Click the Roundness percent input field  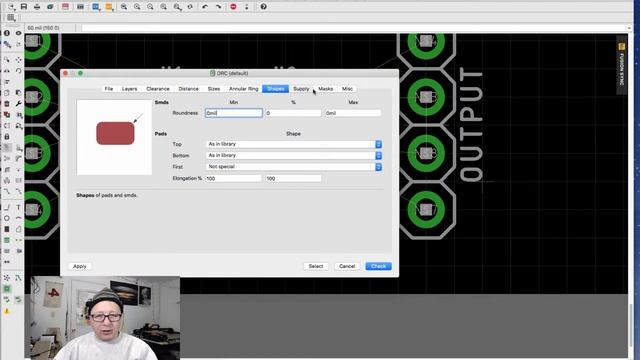tap(293, 113)
